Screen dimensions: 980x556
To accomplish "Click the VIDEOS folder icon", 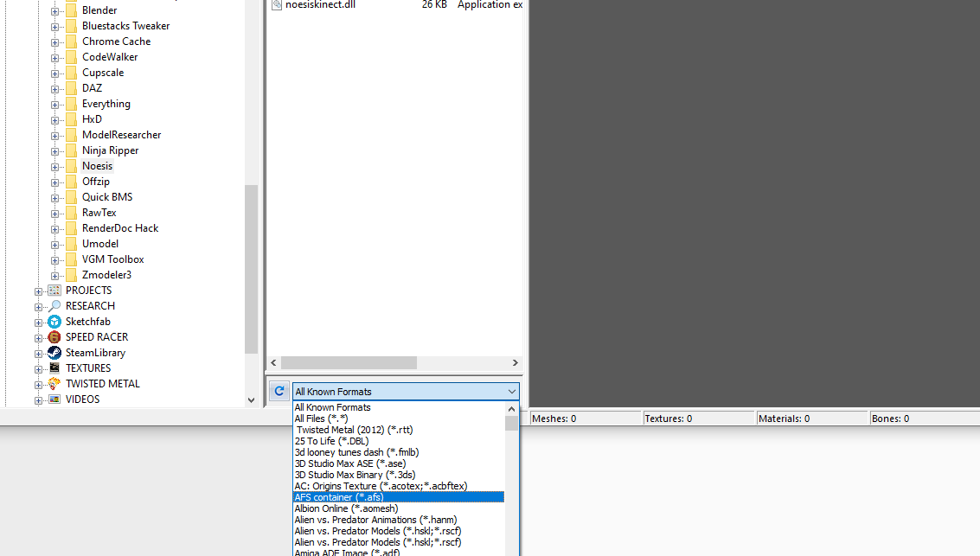I will pyautogui.click(x=55, y=399).
